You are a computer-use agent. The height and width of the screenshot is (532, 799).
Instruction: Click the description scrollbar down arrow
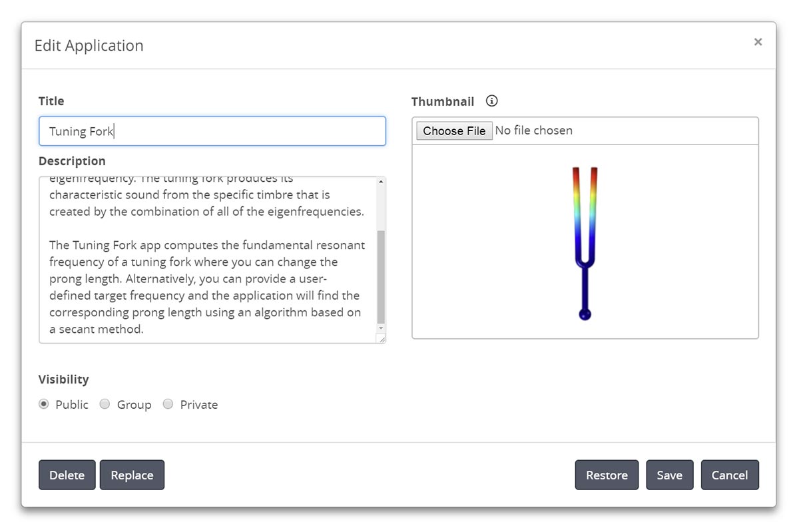[x=381, y=328]
